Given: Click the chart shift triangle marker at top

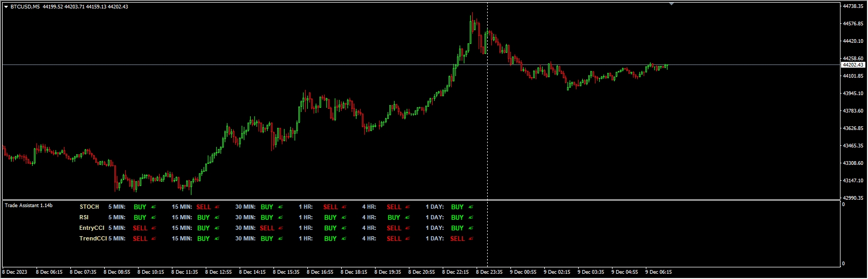Looking at the screenshot, I should [671, 4].
